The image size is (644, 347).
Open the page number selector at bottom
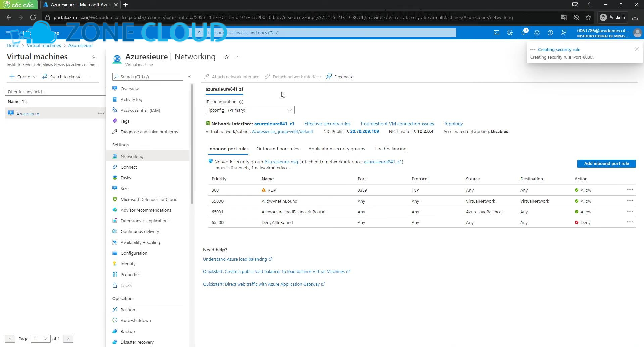click(40, 339)
